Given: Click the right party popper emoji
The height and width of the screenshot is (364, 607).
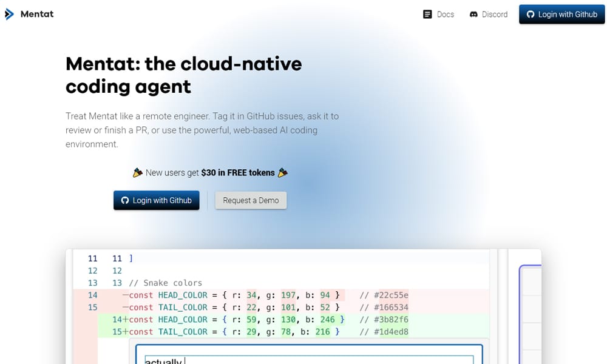Looking at the screenshot, I should point(282,173).
